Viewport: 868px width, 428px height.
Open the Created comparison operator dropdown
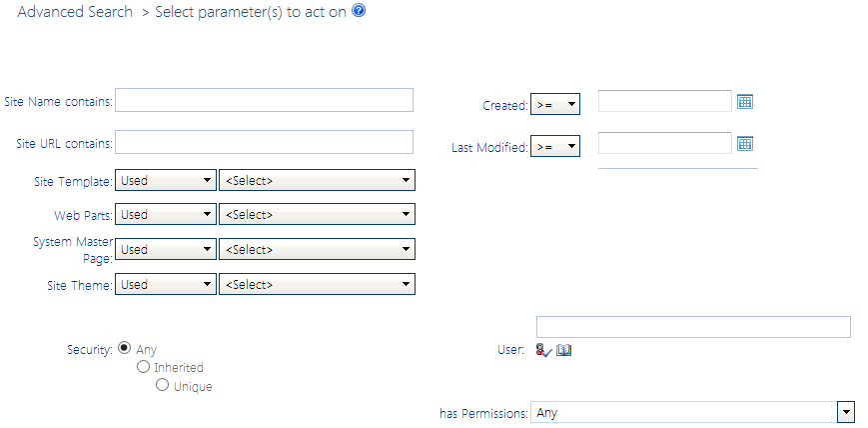pos(555,104)
